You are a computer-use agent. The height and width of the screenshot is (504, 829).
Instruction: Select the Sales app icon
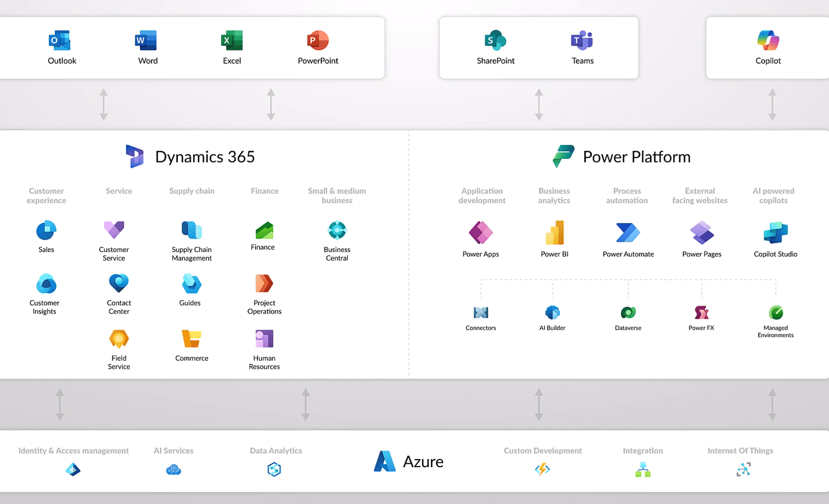(46, 231)
